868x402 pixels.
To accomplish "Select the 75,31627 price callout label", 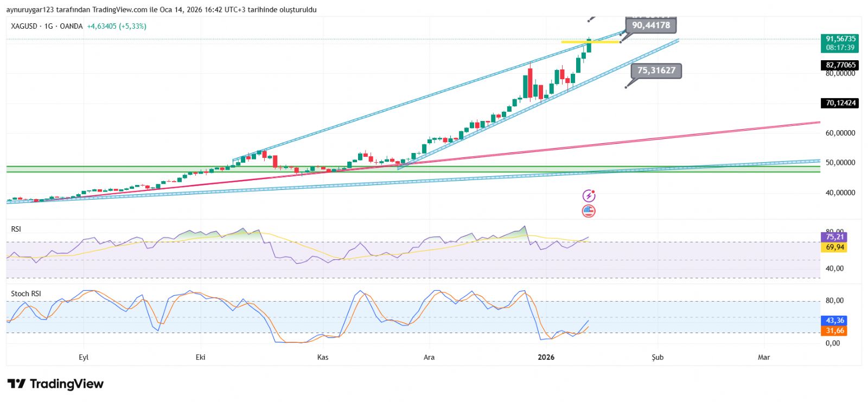I will click(x=656, y=71).
